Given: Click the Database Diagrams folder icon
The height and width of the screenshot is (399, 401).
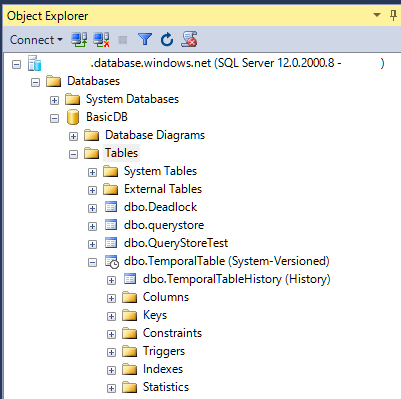Looking at the screenshot, I should click(91, 135).
